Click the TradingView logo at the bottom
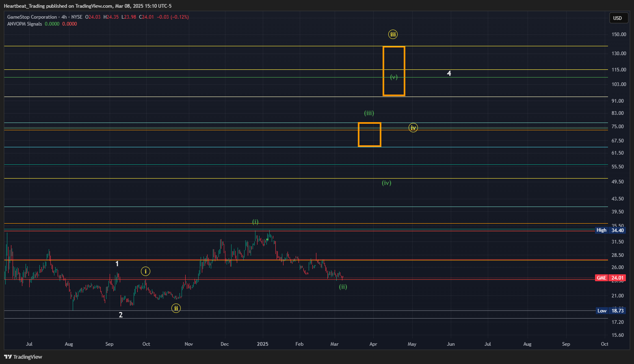This screenshot has width=634, height=364. point(23,357)
